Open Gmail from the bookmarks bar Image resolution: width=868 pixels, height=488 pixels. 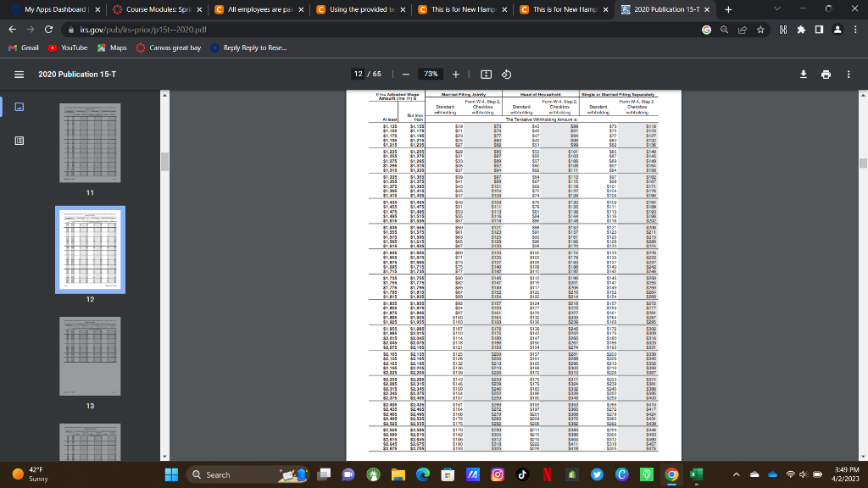[x=25, y=47]
